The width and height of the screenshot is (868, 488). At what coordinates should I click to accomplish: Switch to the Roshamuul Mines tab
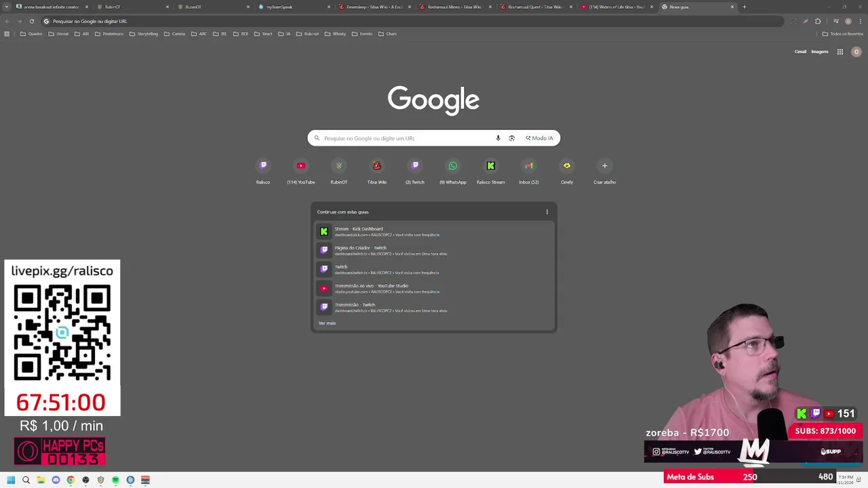click(x=454, y=7)
